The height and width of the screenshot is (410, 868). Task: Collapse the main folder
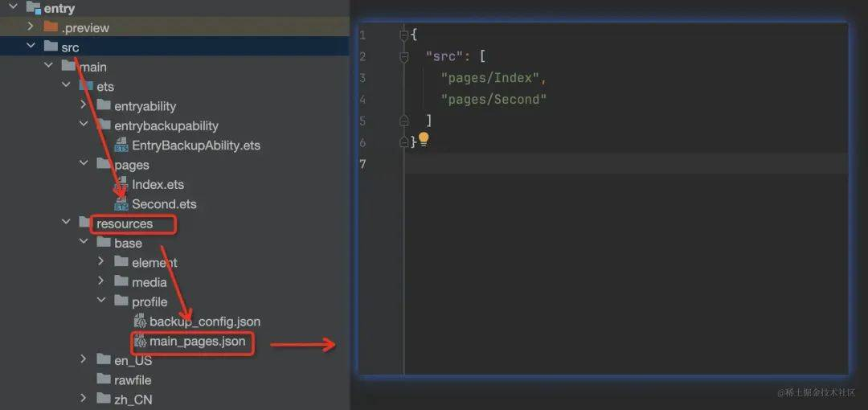(49, 66)
